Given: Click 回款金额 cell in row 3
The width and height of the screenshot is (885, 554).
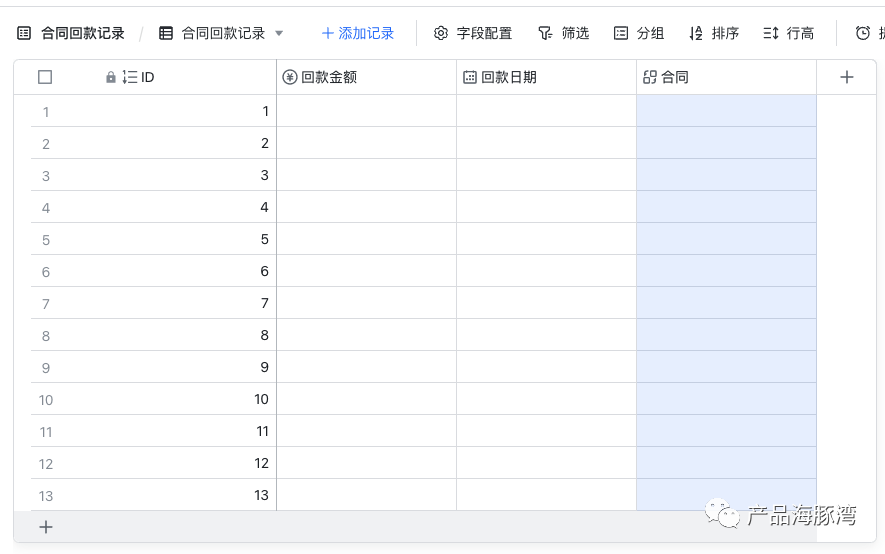Looking at the screenshot, I should 366,175.
